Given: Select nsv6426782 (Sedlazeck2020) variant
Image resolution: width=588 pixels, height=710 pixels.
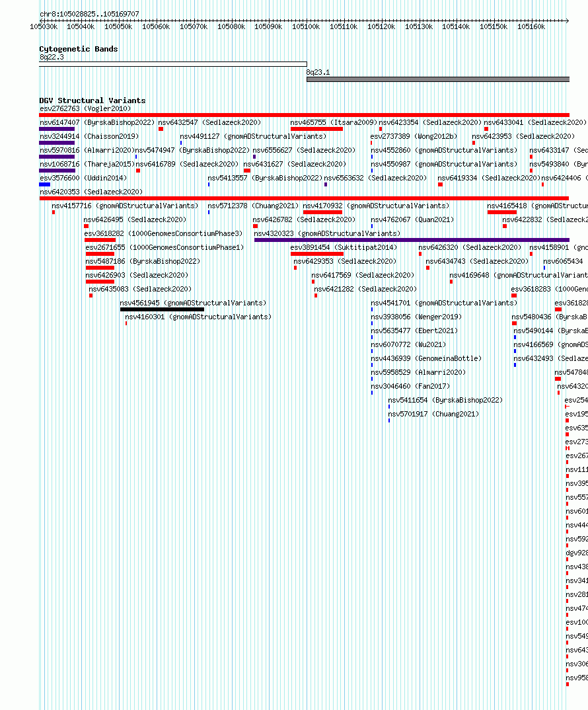Looking at the screenshot, I should coord(304,220).
